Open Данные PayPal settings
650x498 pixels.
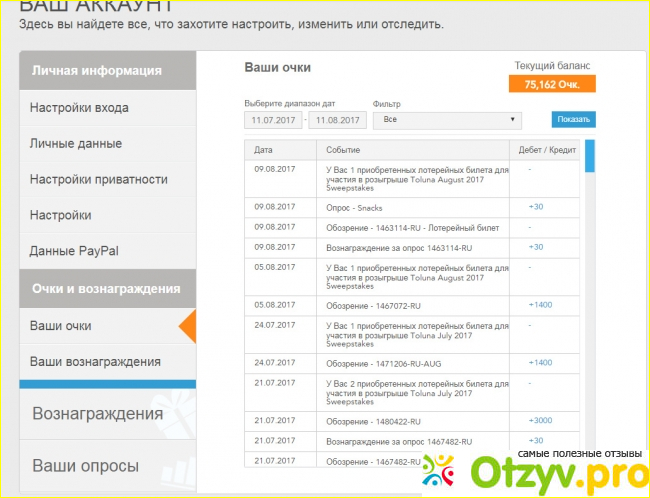click(74, 251)
